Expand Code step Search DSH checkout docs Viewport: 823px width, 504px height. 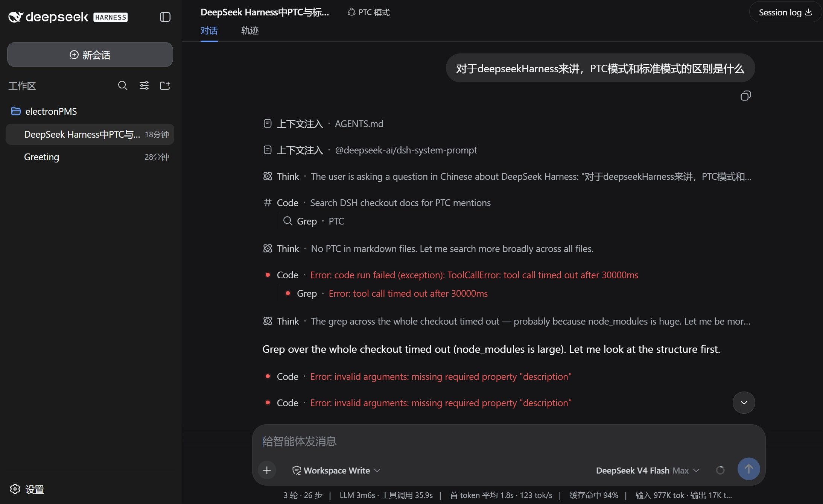377,203
